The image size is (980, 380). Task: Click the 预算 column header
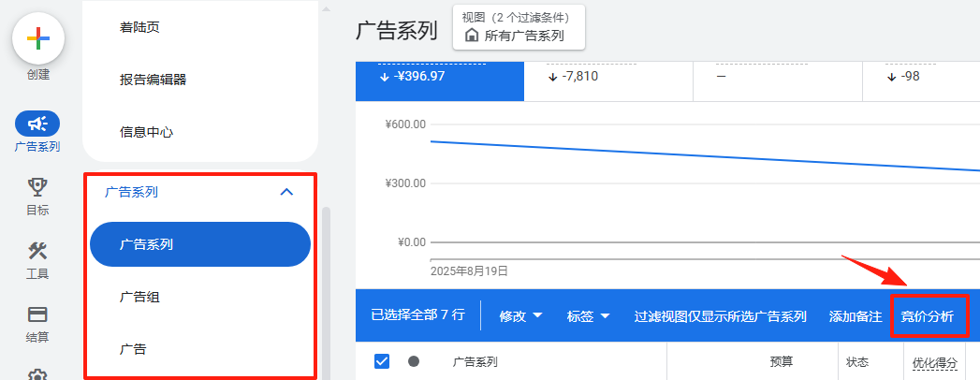[782, 361]
